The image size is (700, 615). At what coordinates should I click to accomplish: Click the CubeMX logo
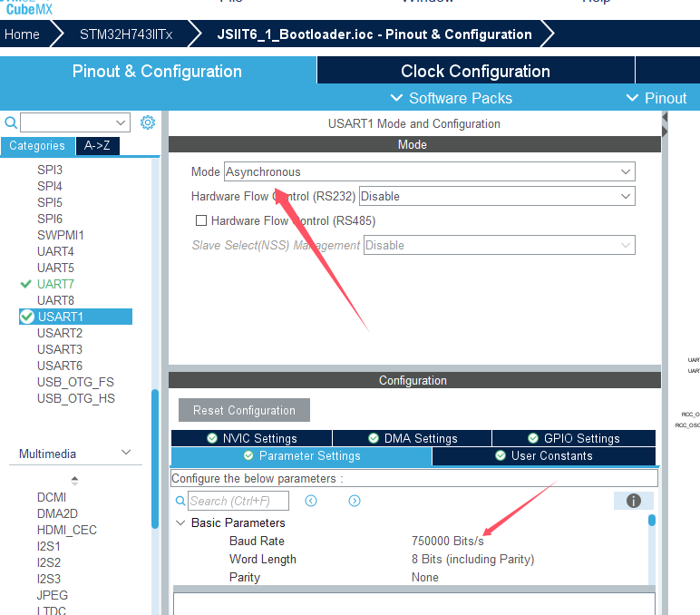click(29, 8)
